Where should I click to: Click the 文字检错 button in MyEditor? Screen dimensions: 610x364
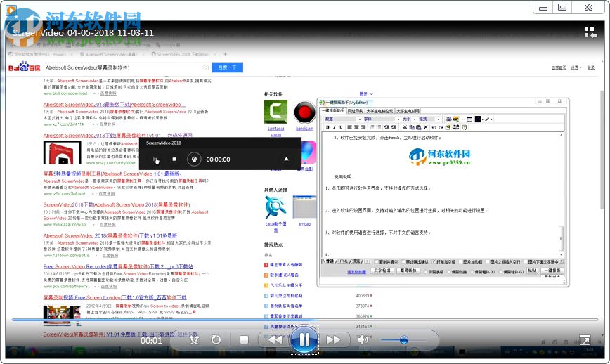click(382, 271)
